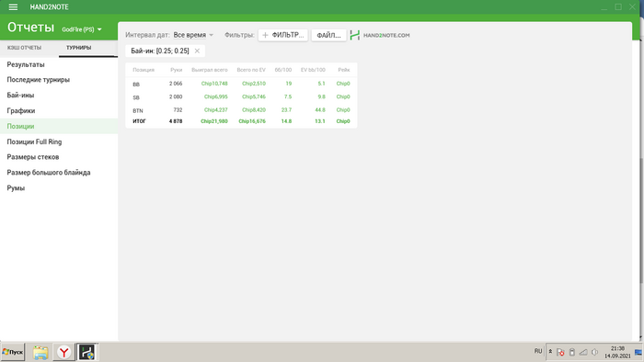Image resolution: width=644 pixels, height=362 pixels.
Task: Click the 44.8 EV bb/100 cell
Action: coord(320,110)
